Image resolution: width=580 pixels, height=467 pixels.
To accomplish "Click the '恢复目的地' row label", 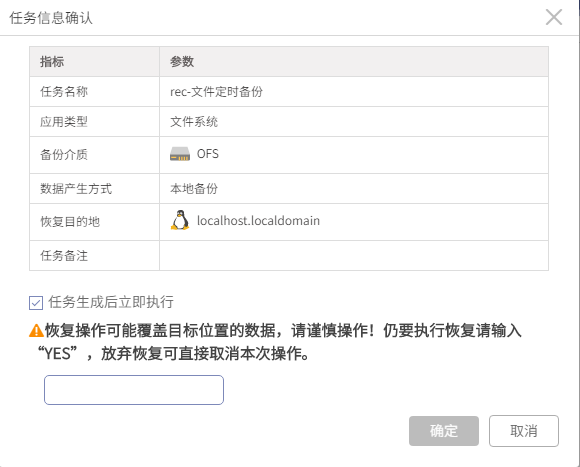I will click(70, 222).
